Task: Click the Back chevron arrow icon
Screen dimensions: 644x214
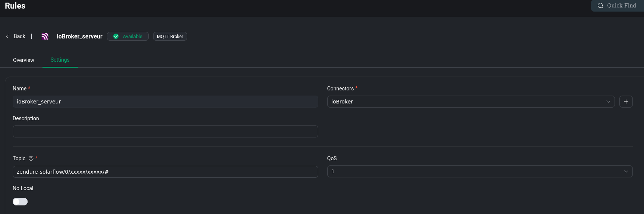Action: pyautogui.click(x=7, y=36)
